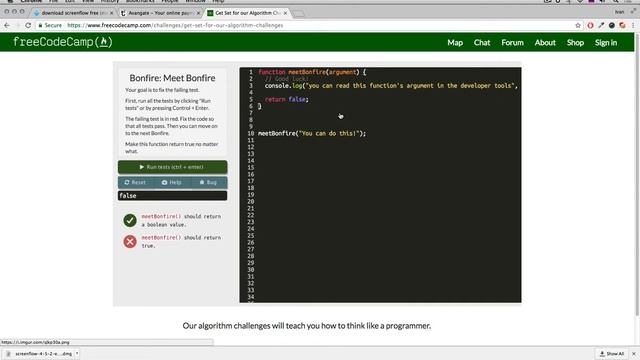Close the 'download screenflow free' tab
Viewport: 640px width, 360px height.
[x=111, y=13]
